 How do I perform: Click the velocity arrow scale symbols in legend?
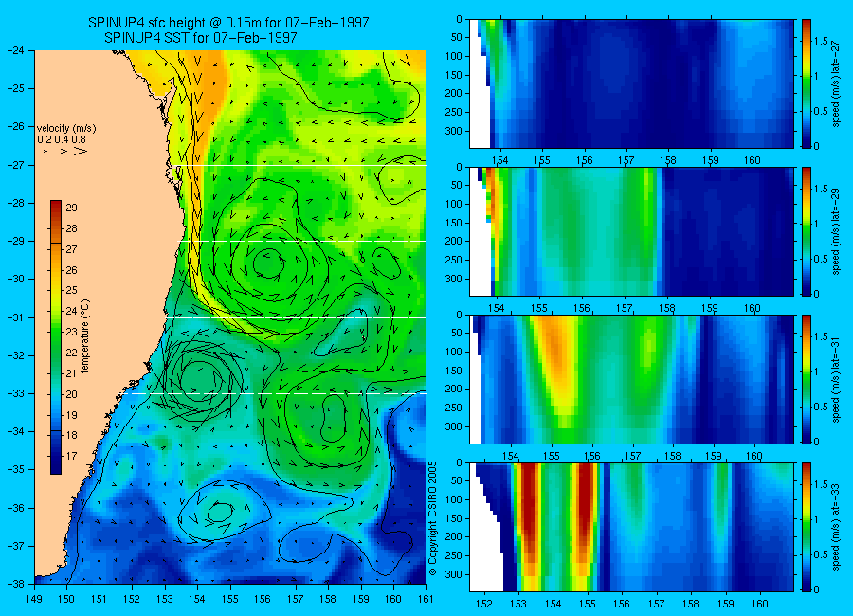(65, 151)
